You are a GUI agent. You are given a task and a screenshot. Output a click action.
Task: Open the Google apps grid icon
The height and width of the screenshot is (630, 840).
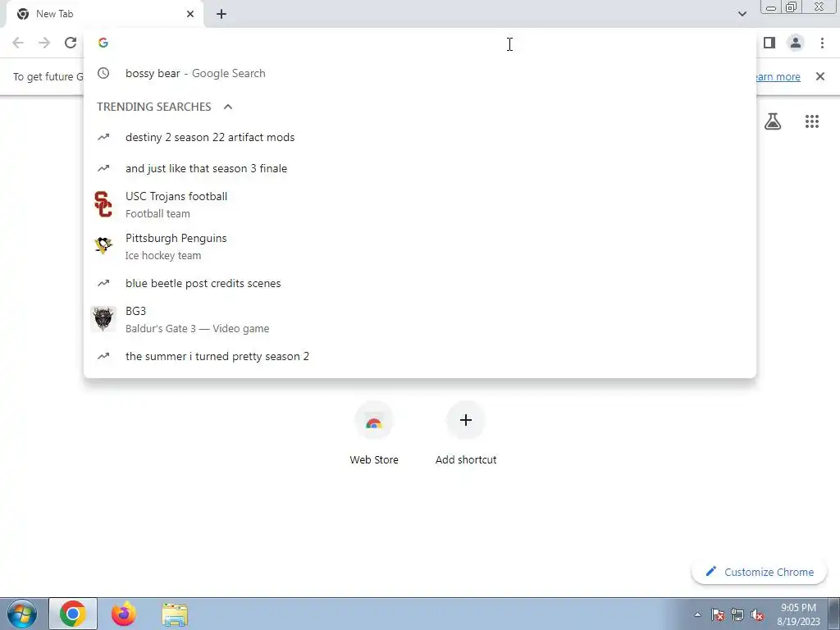point(812,121)
